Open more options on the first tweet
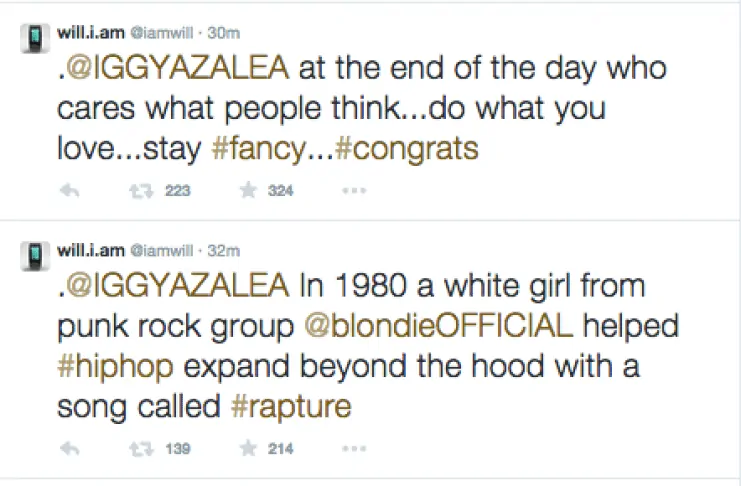The width and height of the screenshot is (741, 486). 354,191
